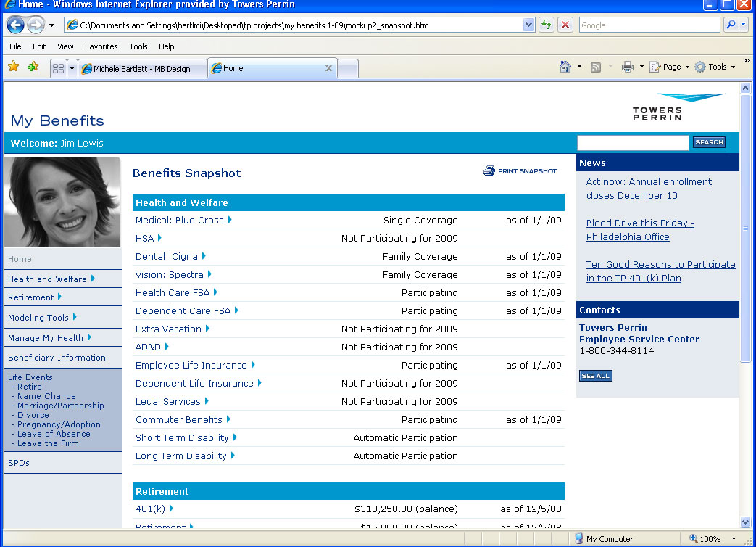Screen dimensions: 756x547
Task: Open the View menu
Action: (65, 46)
